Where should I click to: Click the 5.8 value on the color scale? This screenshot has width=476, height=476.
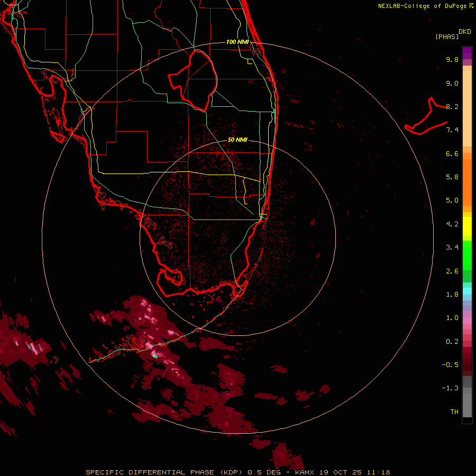click(x=452, y=177)
